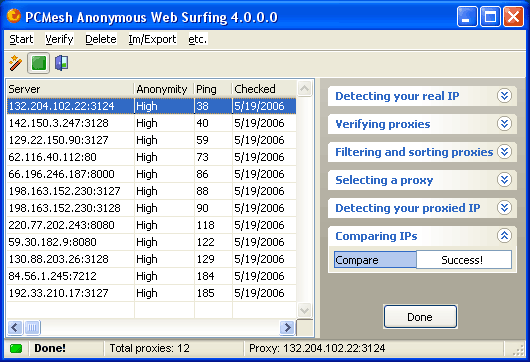The width and height of the screenshot is (530, 362).
Task: Open the Start menu
Action: (21, 39)
